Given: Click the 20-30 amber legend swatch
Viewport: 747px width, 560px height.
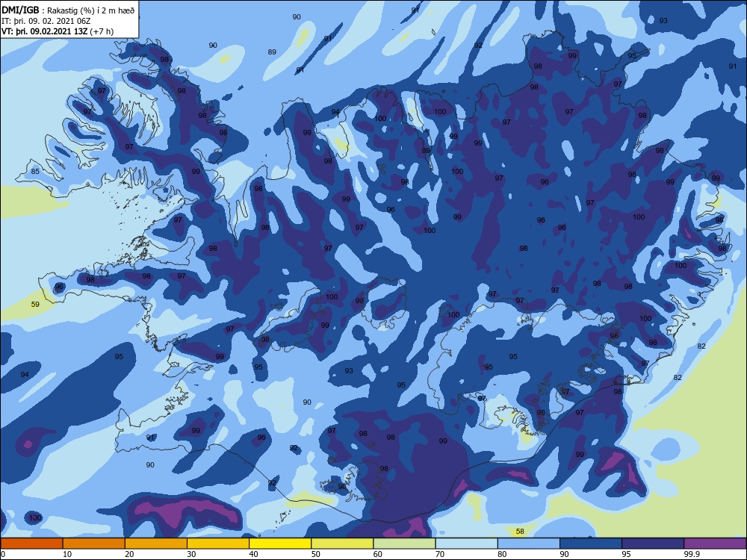Looking at the screenshot, I should point(156,544).
